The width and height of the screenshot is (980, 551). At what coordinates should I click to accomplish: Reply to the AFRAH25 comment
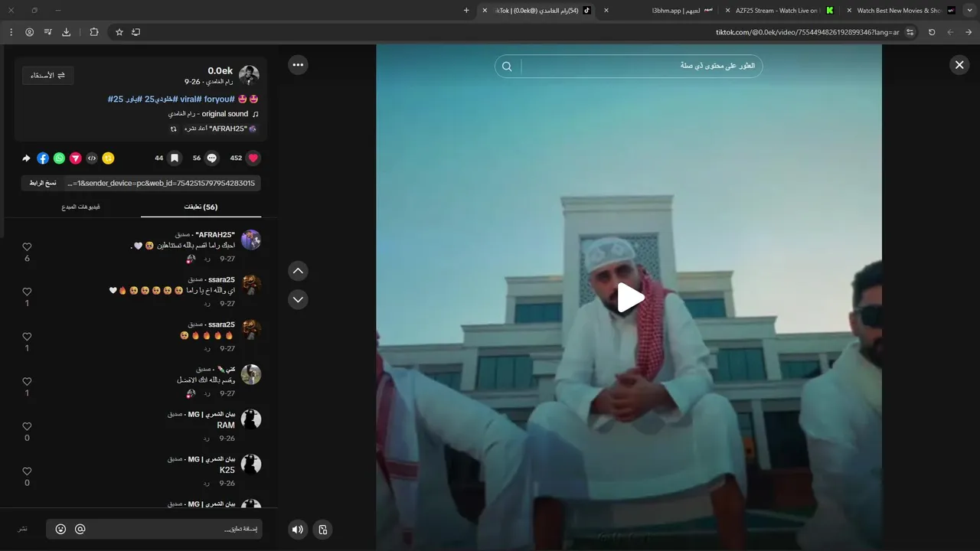[x=207, y=259]
